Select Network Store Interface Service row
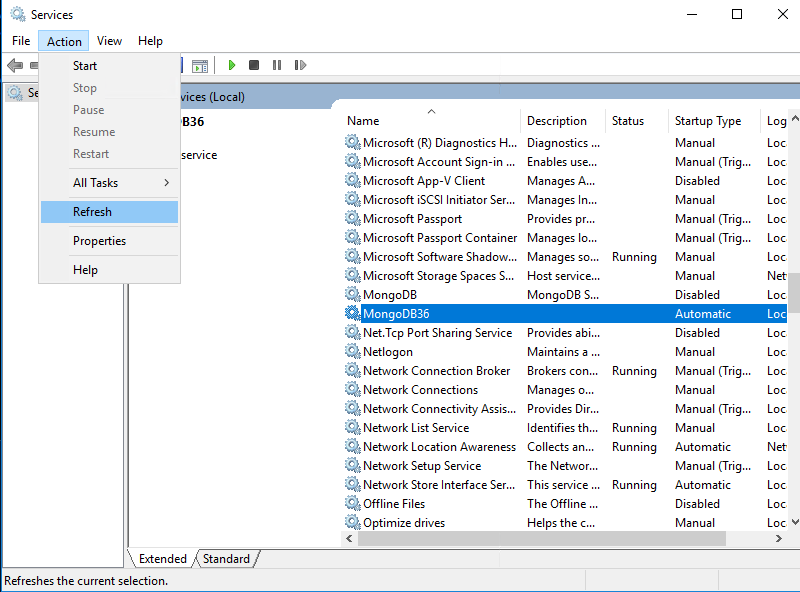 point(565,484)
